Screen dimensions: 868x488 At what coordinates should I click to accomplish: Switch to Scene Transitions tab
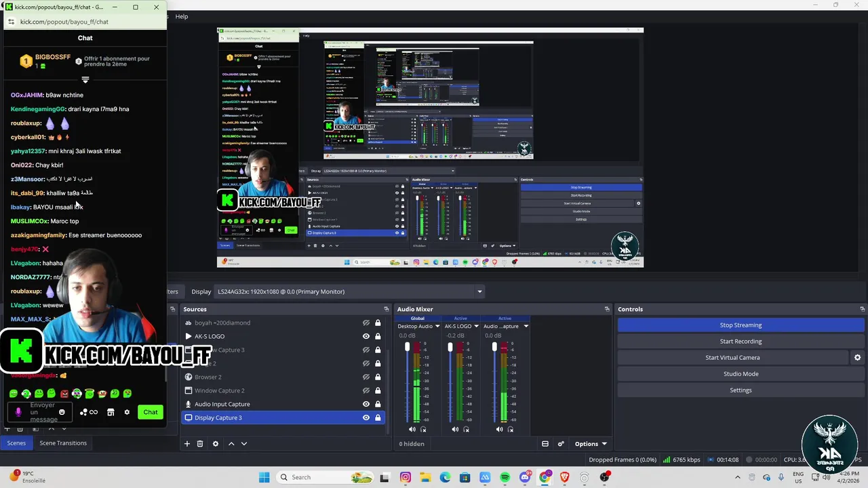tap(63, 443)
